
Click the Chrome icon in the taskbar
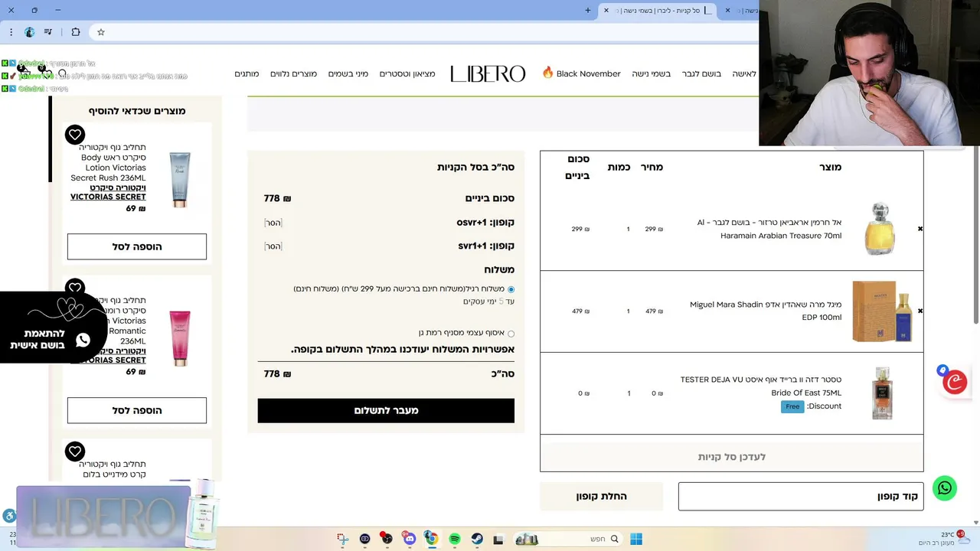click(x=431, y=539)
